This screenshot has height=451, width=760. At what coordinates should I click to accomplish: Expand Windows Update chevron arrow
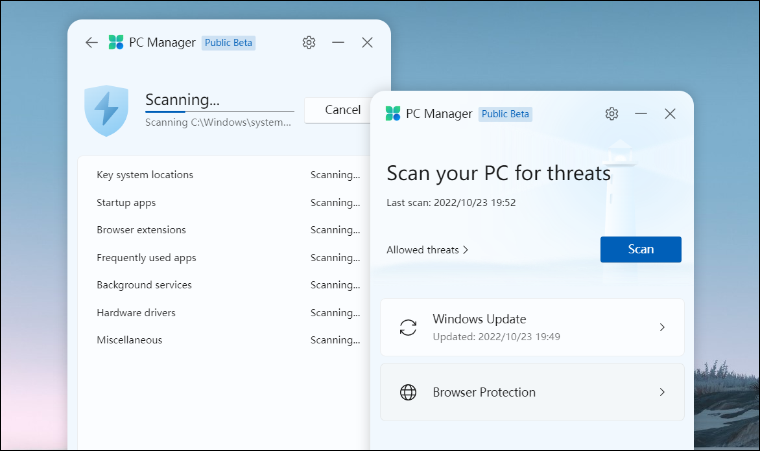(x=662, y=327)
